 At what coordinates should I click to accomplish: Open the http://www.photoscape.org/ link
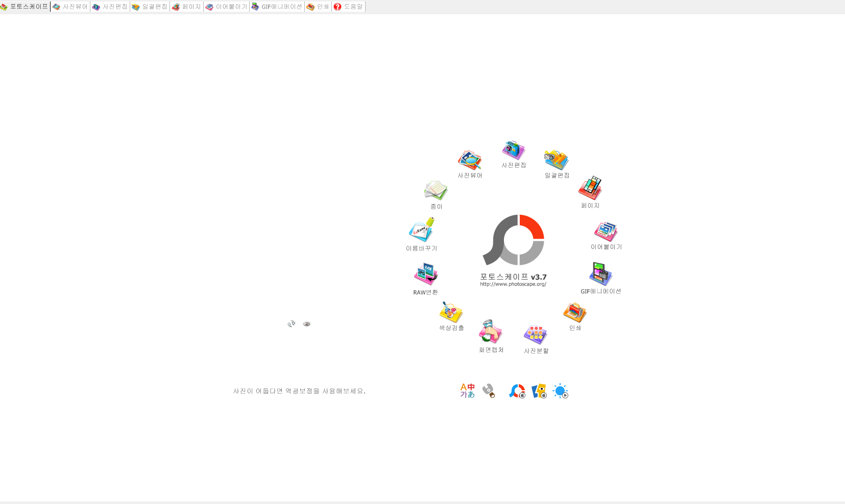[513, 284]
